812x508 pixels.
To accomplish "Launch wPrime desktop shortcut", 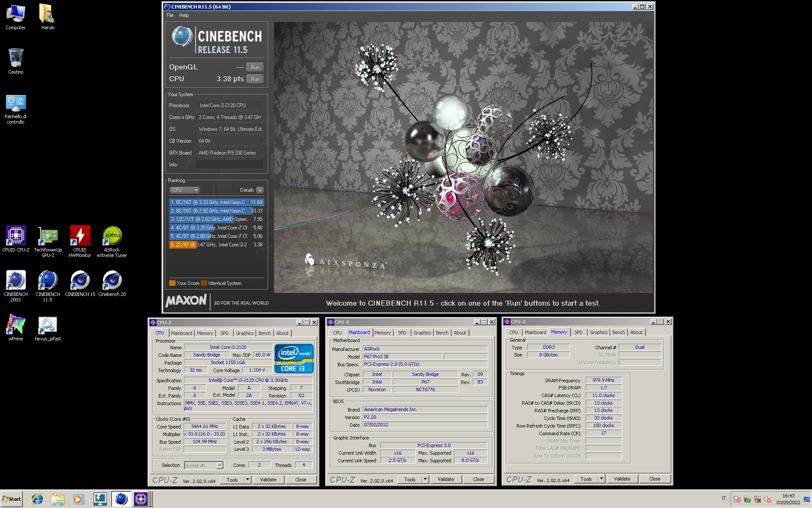I will pos(16,327).
